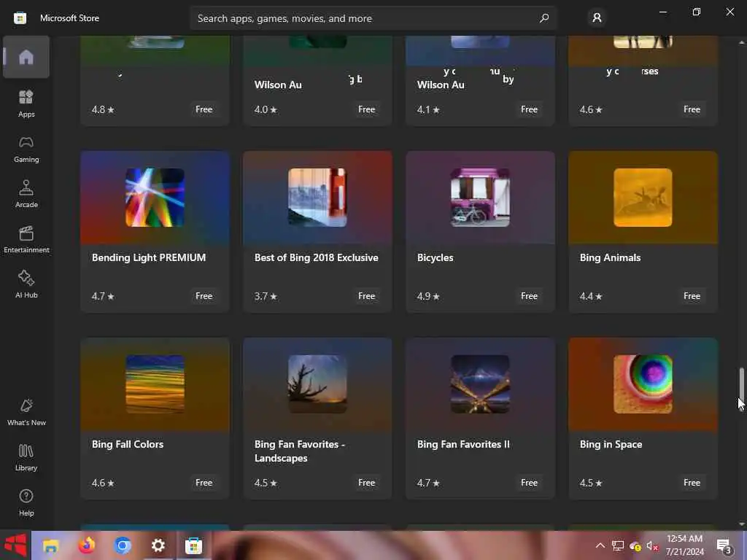Click Free on Best of Bing 2018 card
The width and height of the screenshot is (747, 560).
[366, 296]
